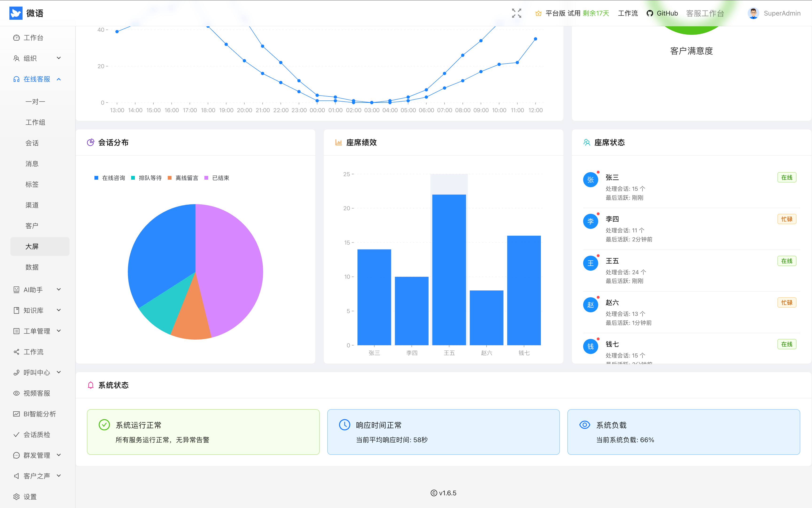This screenshot has height=508, width=812.
Task: Click the 微语 bird logo icon
Action: 16,13
